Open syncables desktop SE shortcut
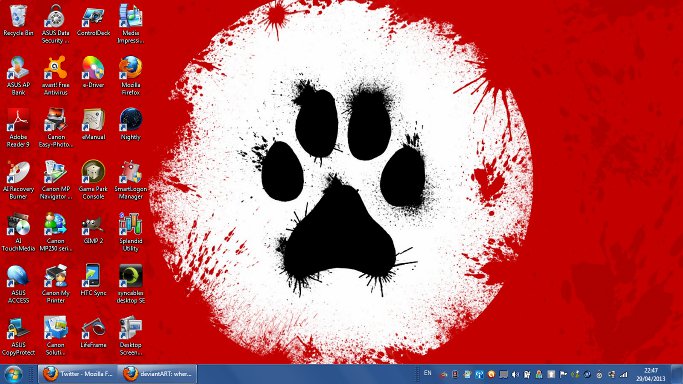 pyautogui.click(x=131, y=284)
